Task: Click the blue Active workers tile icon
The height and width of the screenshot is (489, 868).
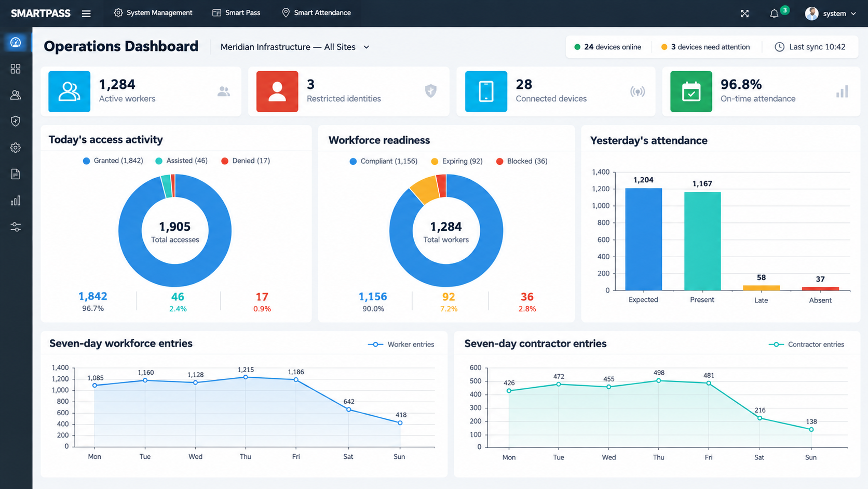Action: 70,91
